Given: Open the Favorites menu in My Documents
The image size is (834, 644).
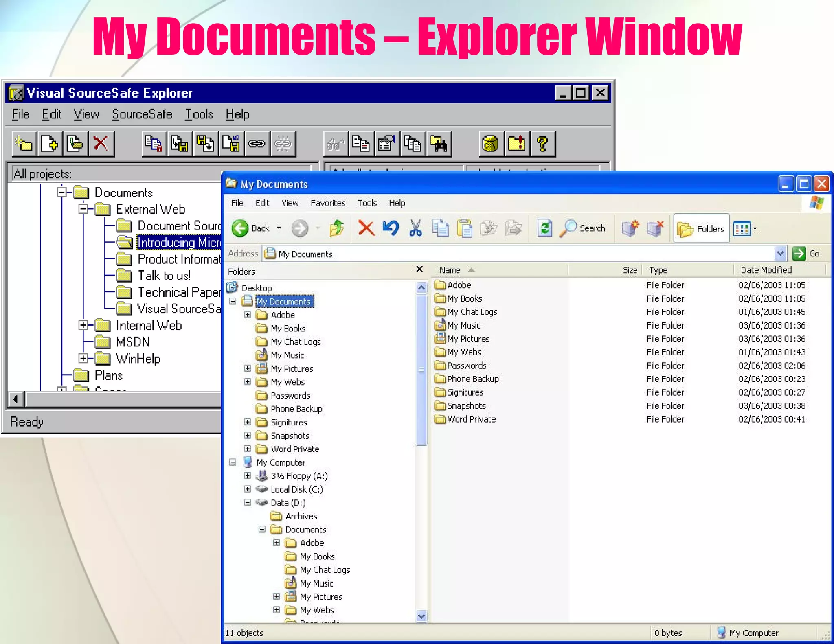Looking at the screenshot, I should [328, 203].
